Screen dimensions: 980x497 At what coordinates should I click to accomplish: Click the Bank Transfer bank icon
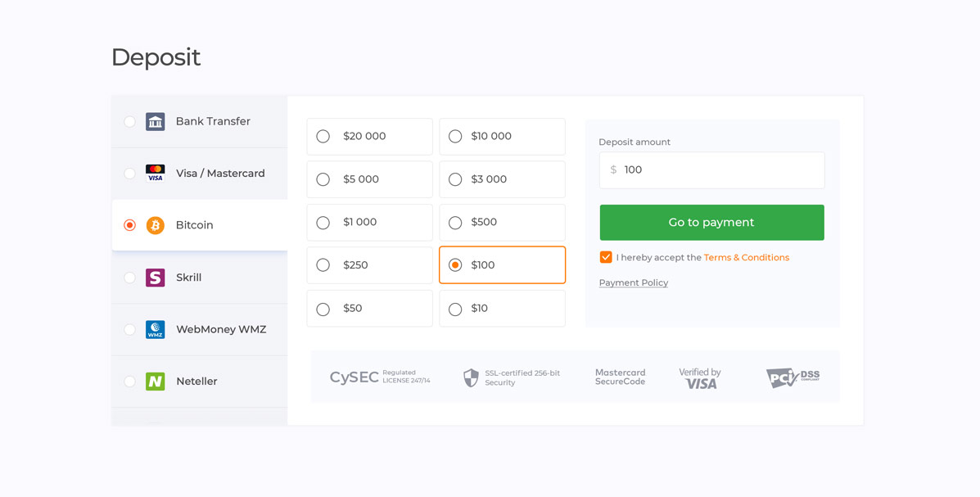tap(156, 120)
